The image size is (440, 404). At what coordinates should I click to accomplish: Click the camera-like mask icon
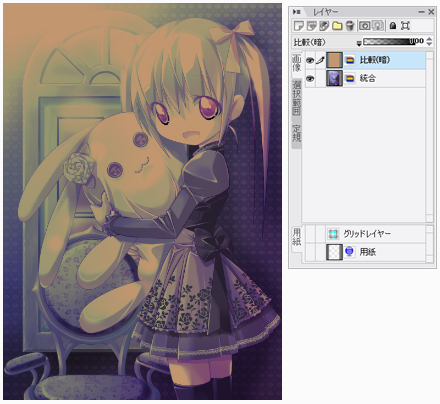pyautogui.click(x=365, y=26)
